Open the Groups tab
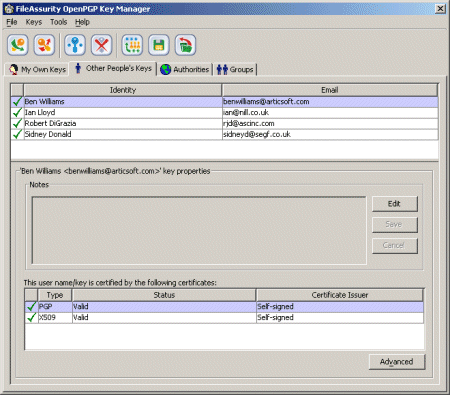Image resolution: width=450 pixels, height=395 pixels. (x=235, y=69)
